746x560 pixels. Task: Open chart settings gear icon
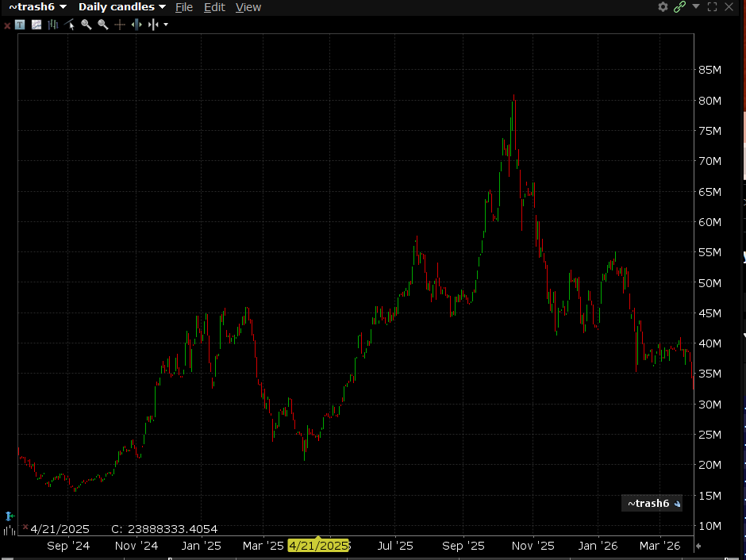click(663, 6)
